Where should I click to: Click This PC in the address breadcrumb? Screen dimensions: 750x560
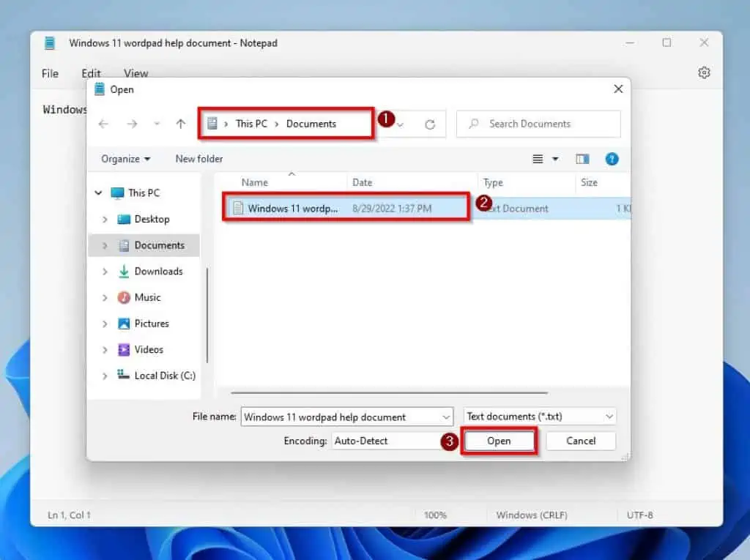pyautogui.click(x=251, y=124)
